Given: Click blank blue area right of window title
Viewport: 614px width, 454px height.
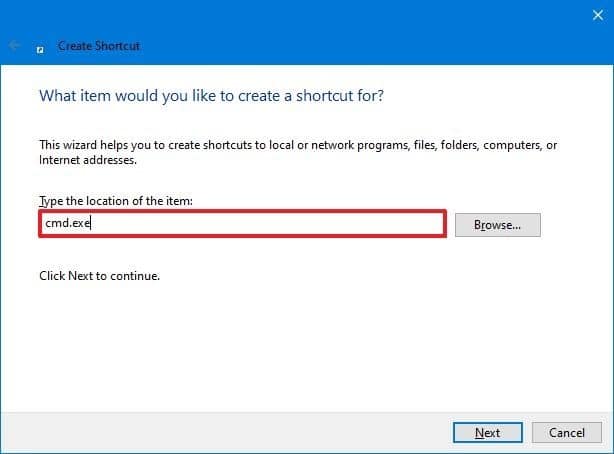Looking at the screenshot, I should (x=350, y=46).
